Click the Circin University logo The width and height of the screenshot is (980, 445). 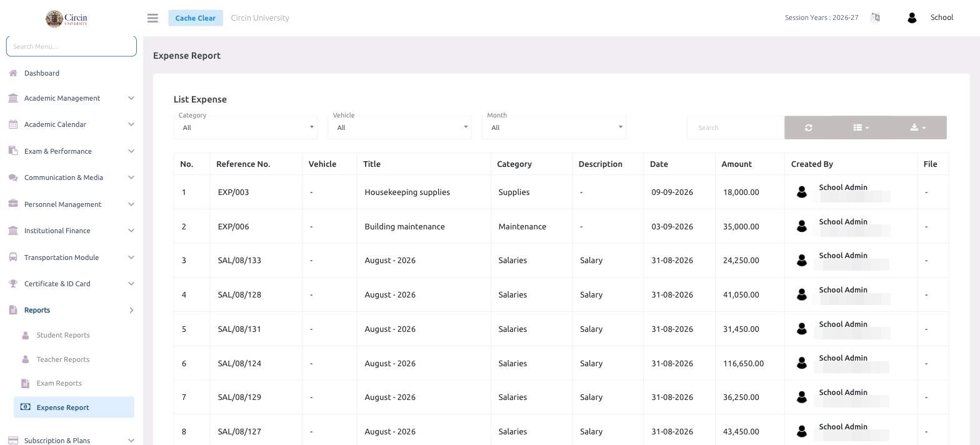coord(66,19)
